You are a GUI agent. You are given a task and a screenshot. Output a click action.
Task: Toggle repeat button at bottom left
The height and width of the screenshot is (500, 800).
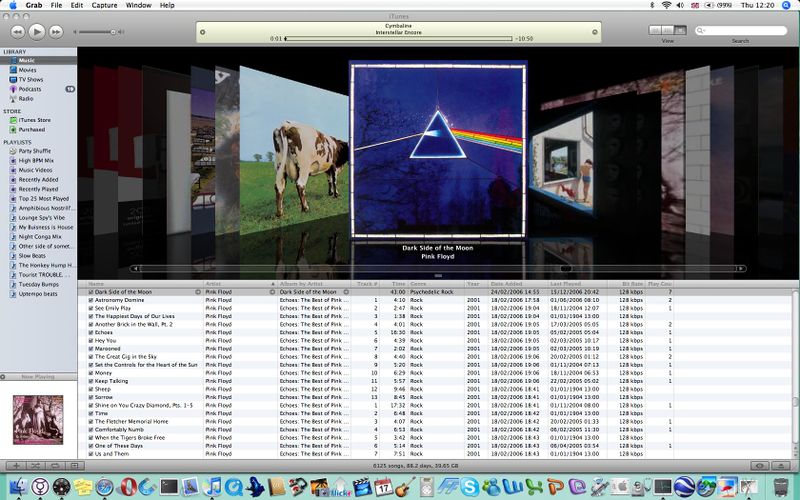55,466
